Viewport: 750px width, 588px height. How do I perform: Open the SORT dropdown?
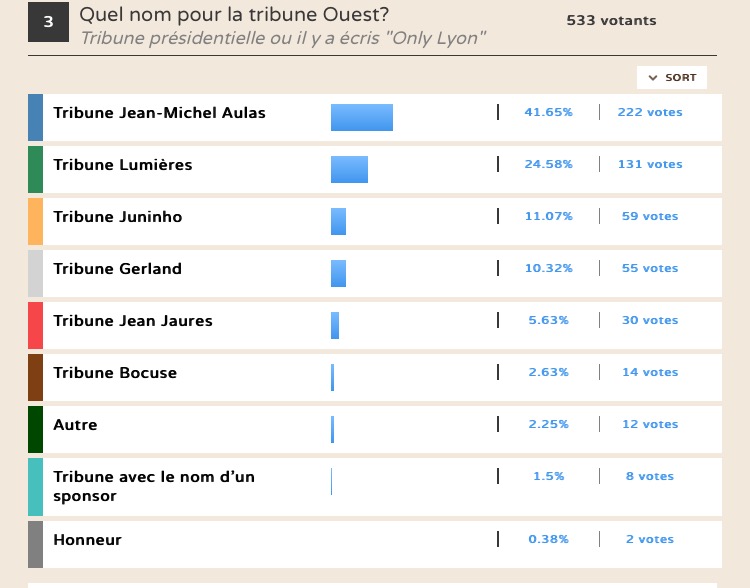point(672,78)
